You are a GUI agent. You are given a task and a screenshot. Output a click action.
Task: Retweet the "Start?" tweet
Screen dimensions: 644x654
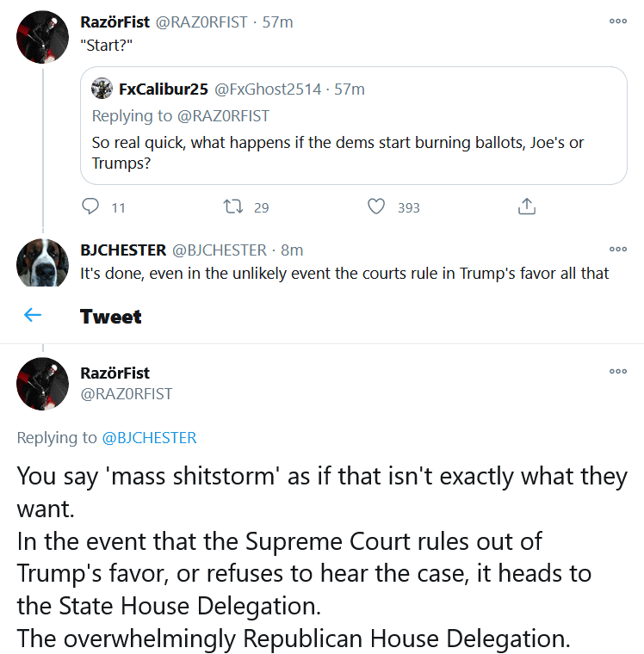[233, 207]
